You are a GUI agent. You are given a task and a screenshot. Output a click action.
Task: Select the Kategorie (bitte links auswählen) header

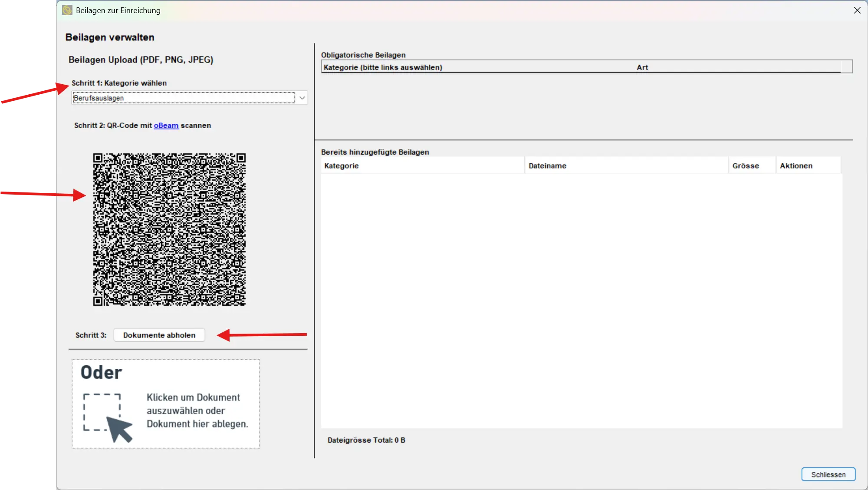point(382,67)
